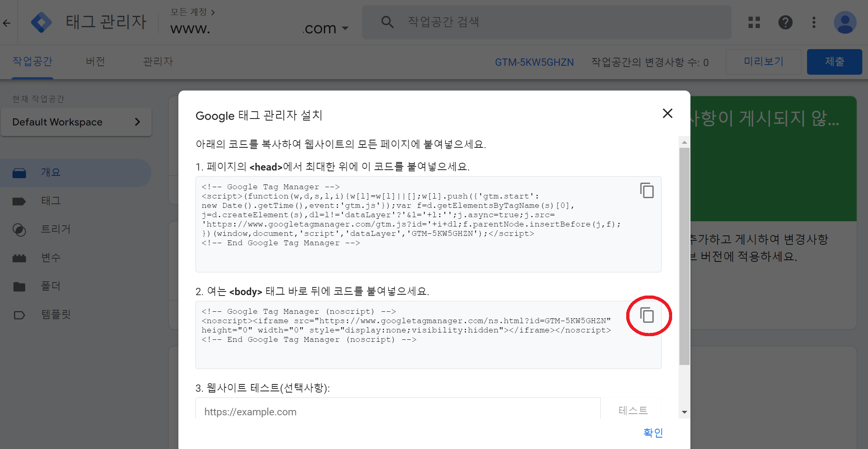The image size is (868, 449).
Task: Click the GTM-5KW5GHZN container ID link
Action: (x=534, y=62)
